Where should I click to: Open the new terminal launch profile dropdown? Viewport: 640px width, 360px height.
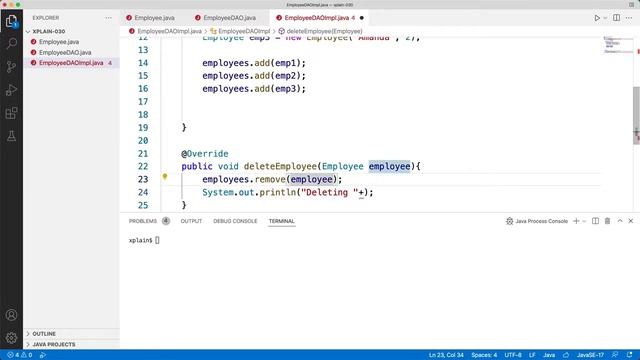point(584,221)
